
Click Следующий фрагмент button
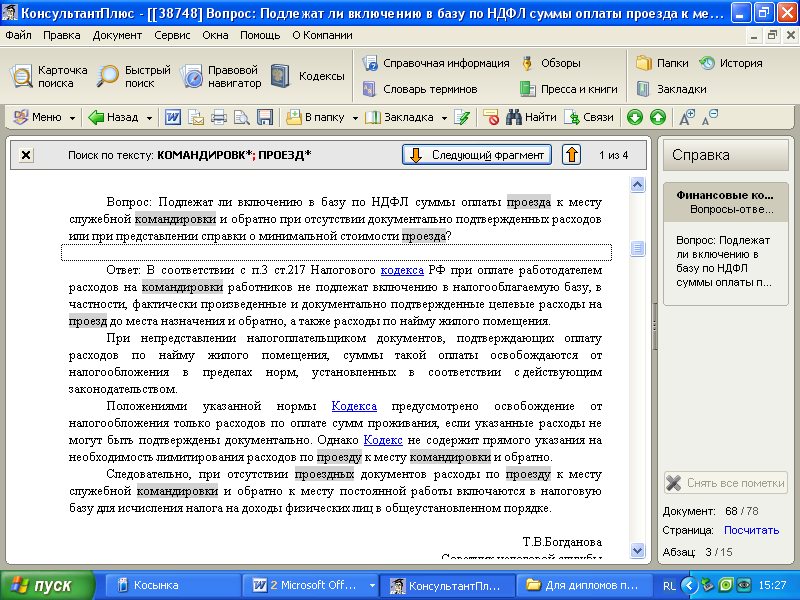click(x=477, y=155)
